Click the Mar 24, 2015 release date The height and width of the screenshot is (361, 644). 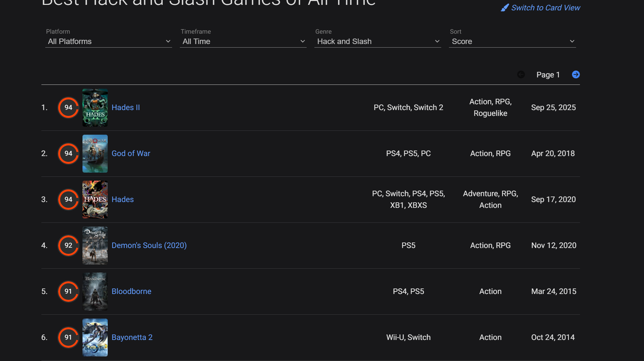tap(554, 291)
